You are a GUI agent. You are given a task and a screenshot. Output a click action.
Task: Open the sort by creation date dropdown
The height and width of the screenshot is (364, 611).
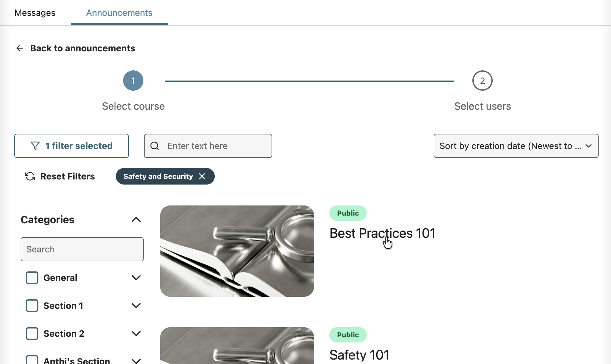(516, 146)
